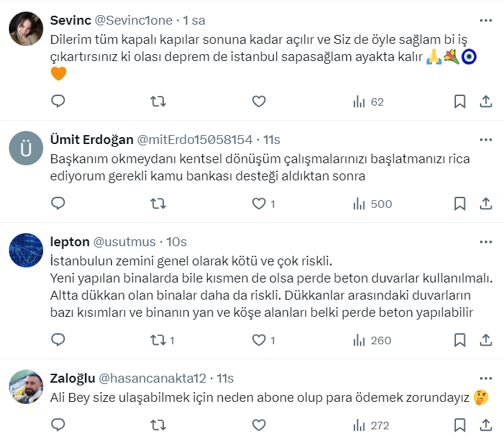Reply to Zaloğlu's tweet
Image resolution: width=504 pixels, height=443 pixels.
(x=59, y=425)
